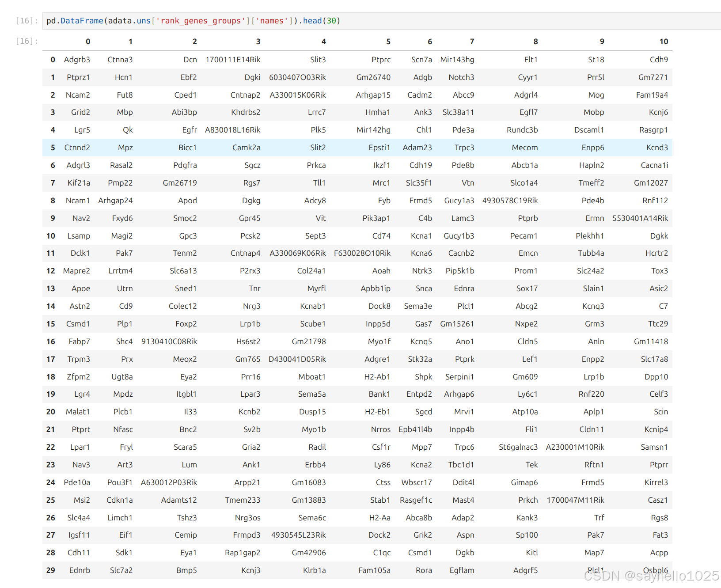This screenshot has width=721, height=588.
Task: Click the input prompt label [16]: beside the code
Action: click(x=27, y=21)
